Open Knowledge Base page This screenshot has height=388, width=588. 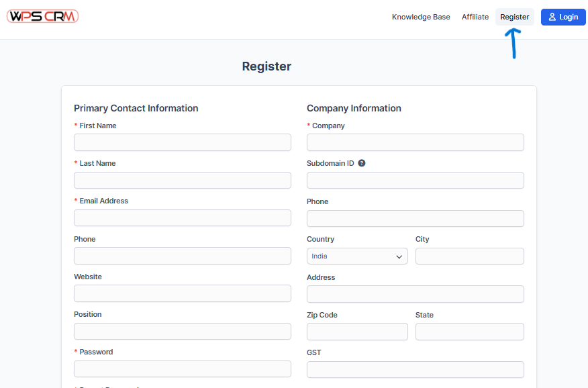pyautogui.click(x=421, y=17)
